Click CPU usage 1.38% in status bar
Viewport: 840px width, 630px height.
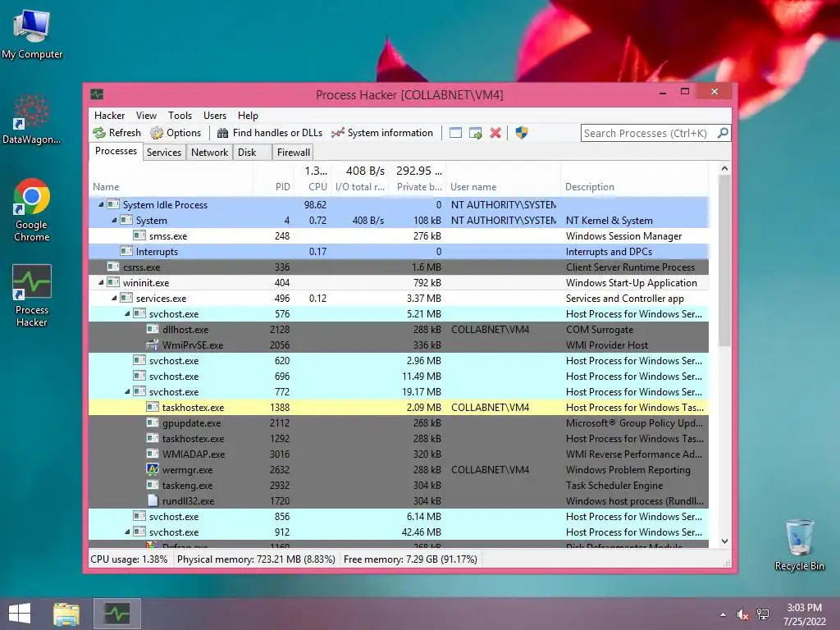(x=129, y=559)
